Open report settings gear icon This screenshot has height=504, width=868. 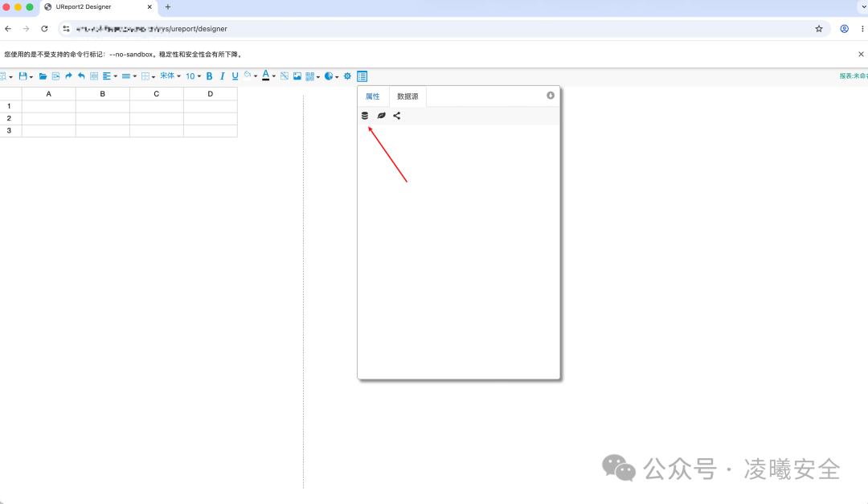click(348, 76)
